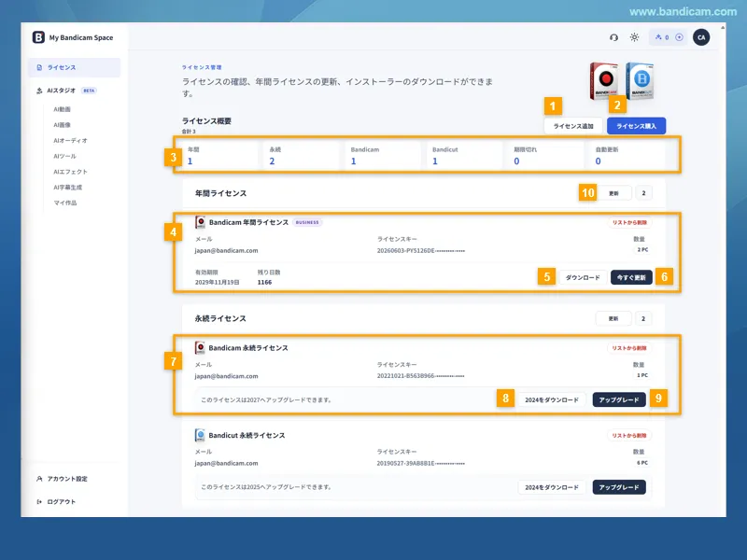747x560 pixels.
Task: Click 更新 button in 年間ライセンス section
Action: [613, 193]
